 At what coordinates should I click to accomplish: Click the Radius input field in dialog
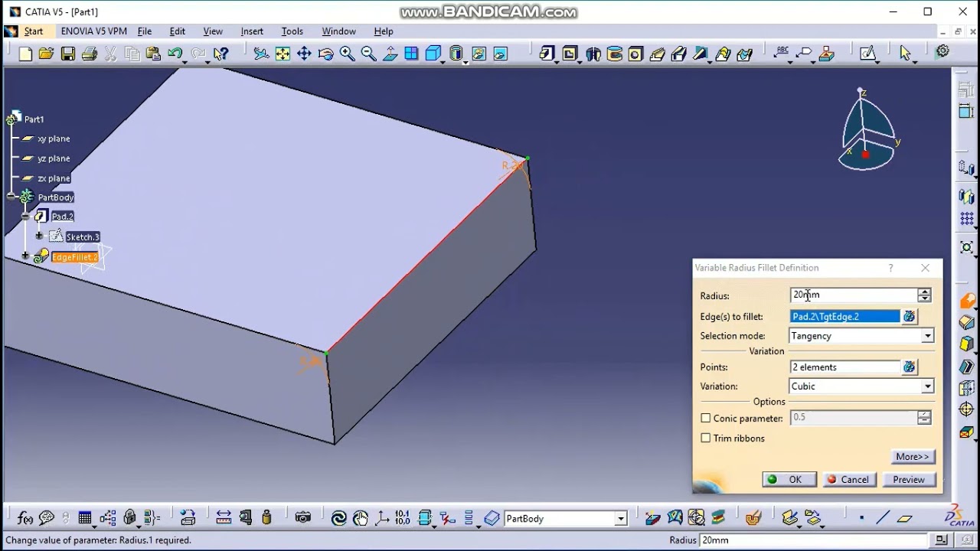pyautogui.click(x=854, y=295)
